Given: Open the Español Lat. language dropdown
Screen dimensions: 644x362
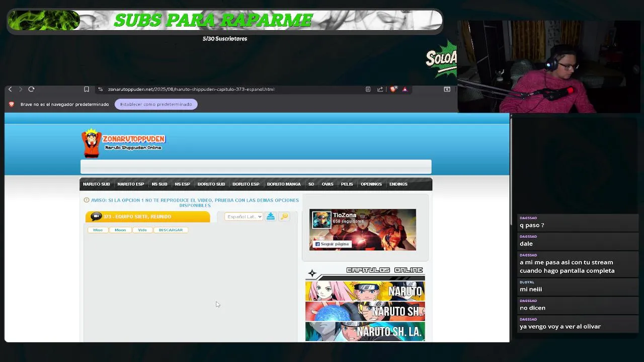Looking at the screenshot, I should coord(244,217).
